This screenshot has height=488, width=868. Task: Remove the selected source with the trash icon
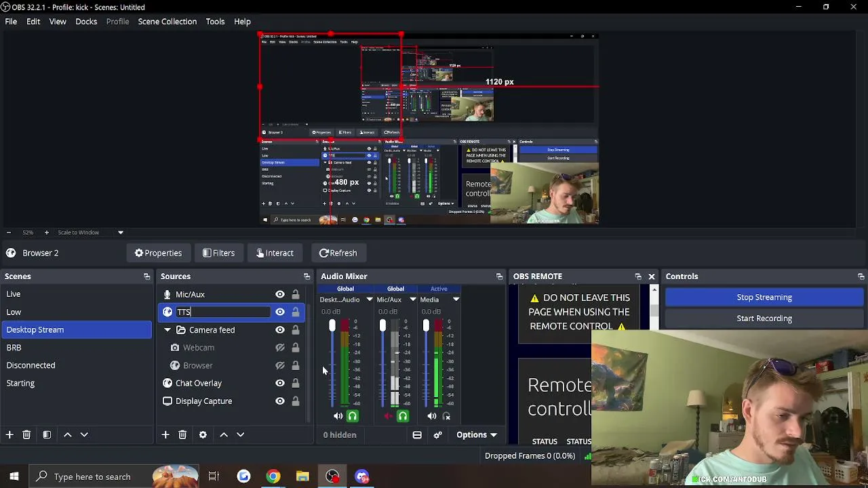tap(182, 434)
